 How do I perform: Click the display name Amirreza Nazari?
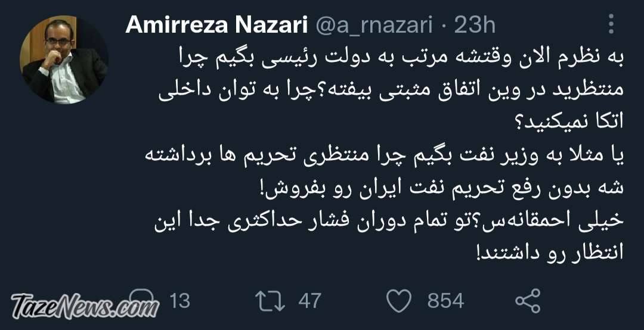(x=217, y=25)
